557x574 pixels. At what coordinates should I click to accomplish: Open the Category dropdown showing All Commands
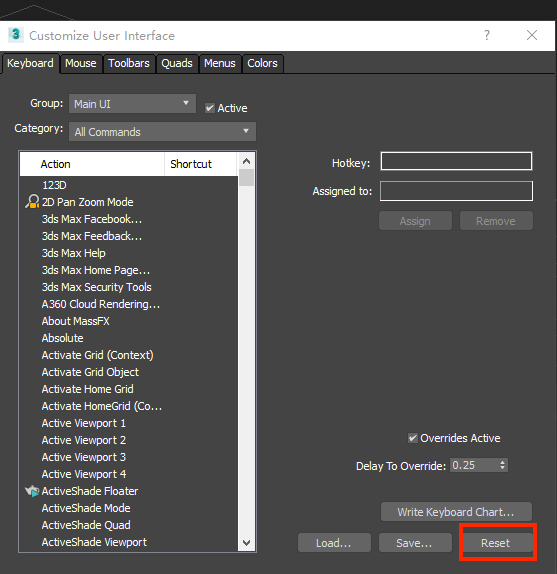point(162,131)
